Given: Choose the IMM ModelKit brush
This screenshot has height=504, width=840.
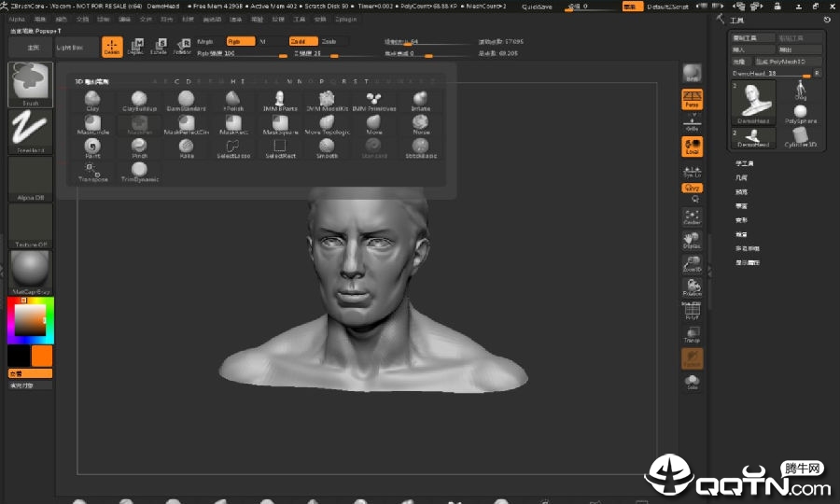Looking at the screenshot, I should point(327,101).
